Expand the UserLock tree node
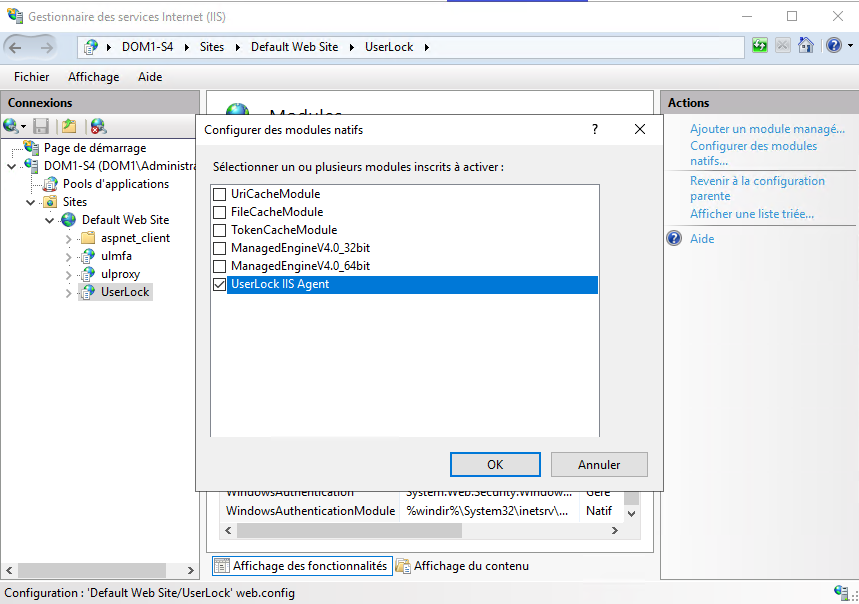This screenshot has height=604, width=859. pos(68,293)
